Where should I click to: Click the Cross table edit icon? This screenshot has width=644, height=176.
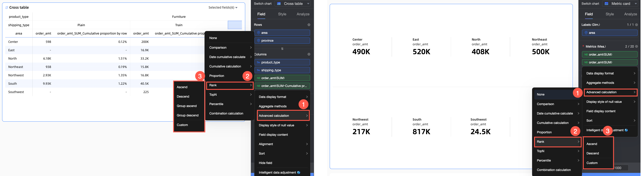tap(7, 7)
